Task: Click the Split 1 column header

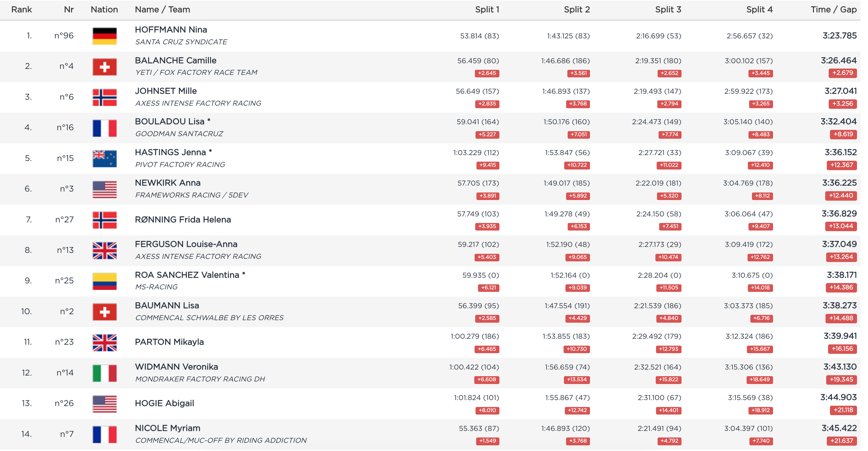Action: [x=487, y=9]
